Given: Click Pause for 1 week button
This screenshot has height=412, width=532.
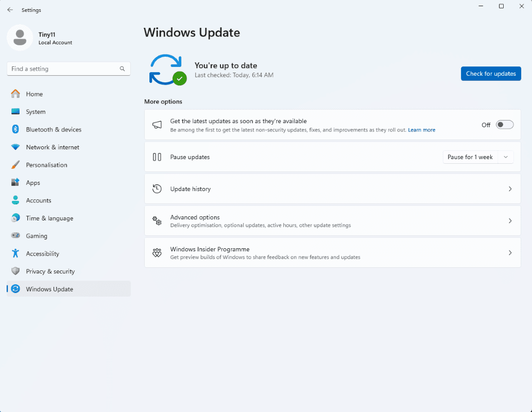Looking at the screenshot, I should [x=470, y=157].
